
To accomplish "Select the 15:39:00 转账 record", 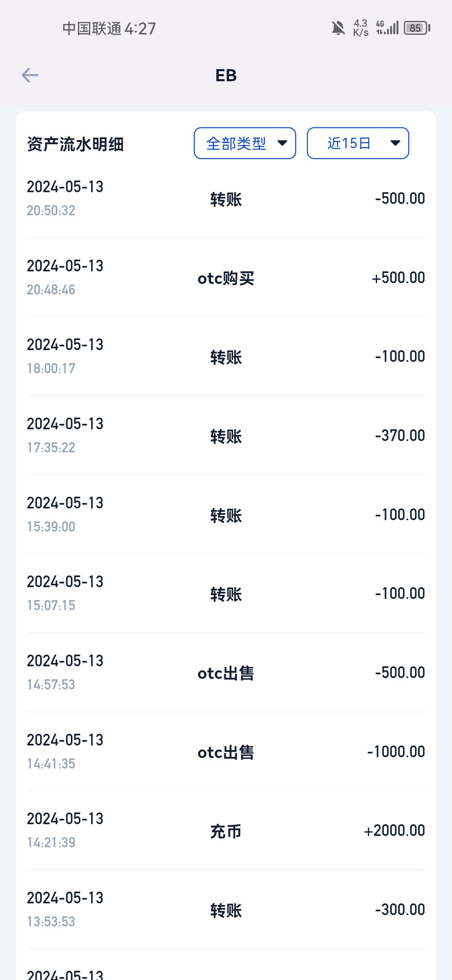I will (226, 515).
